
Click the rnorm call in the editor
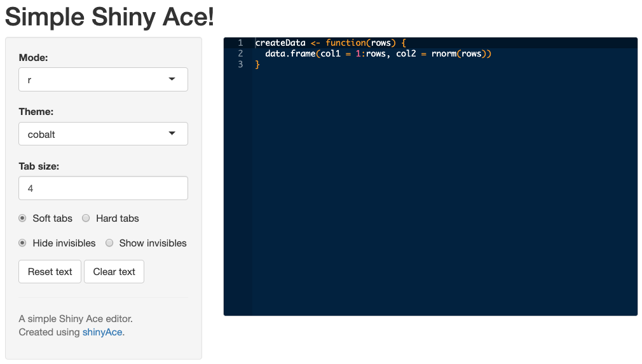coord(444,53)
